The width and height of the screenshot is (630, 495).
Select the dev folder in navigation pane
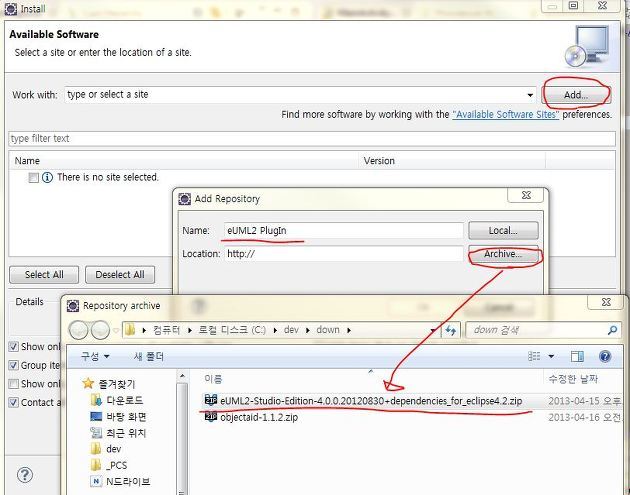point(106,449)
